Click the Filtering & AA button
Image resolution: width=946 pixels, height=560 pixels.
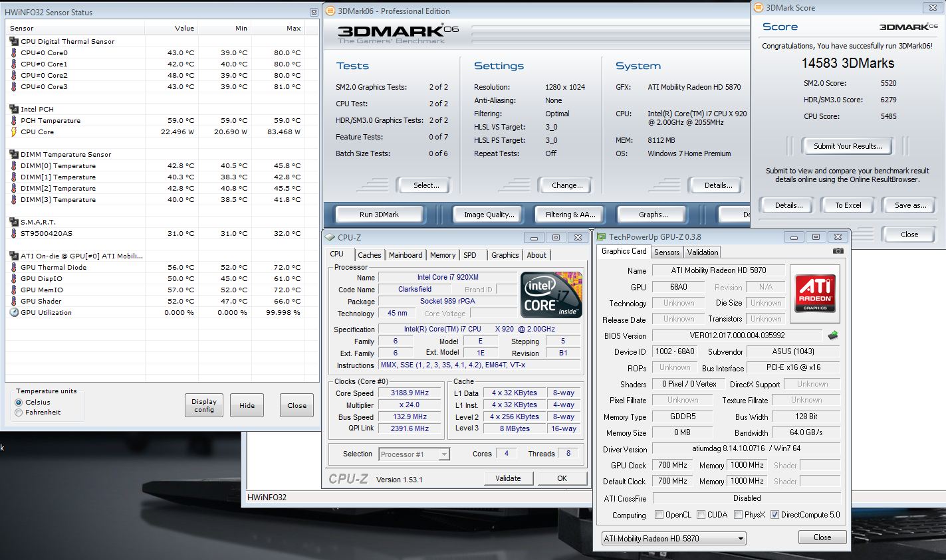pos(570,215)
